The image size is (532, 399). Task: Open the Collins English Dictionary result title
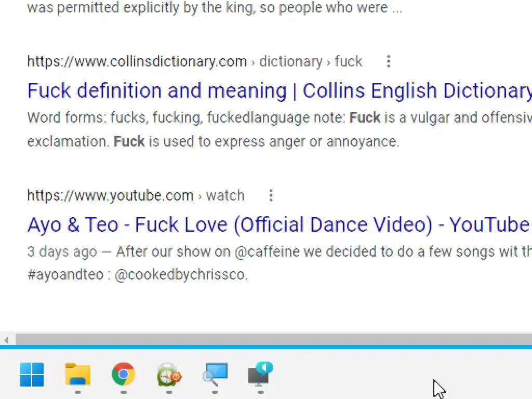280,91
